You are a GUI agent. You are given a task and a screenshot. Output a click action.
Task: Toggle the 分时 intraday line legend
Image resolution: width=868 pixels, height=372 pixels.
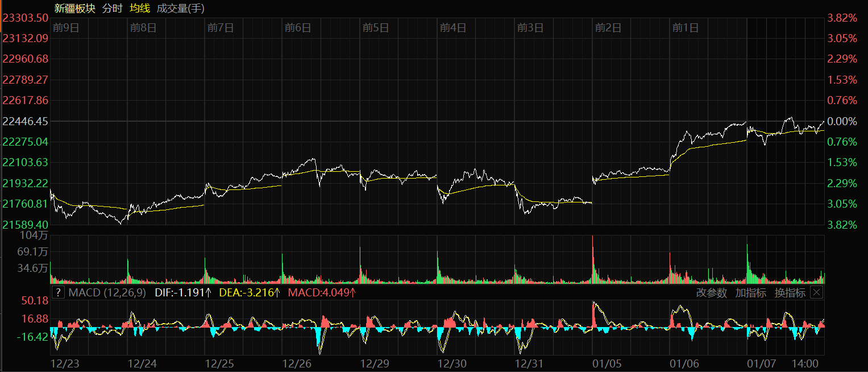pyautogui.click(x=112, y=9)
